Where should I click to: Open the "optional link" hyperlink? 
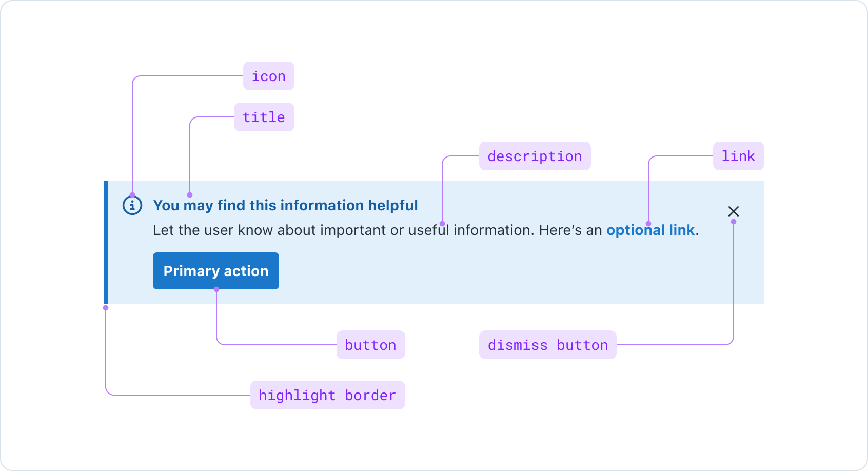point(650,230)
